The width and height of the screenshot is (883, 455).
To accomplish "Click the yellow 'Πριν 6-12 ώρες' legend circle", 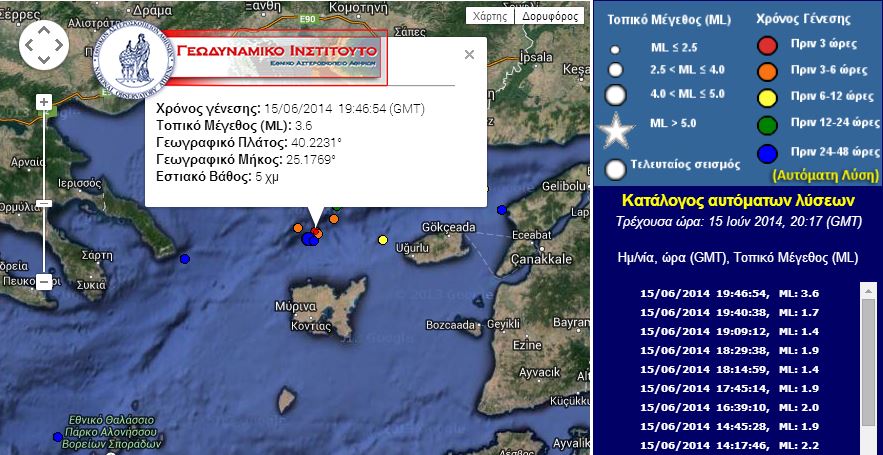I will point(768,97).
